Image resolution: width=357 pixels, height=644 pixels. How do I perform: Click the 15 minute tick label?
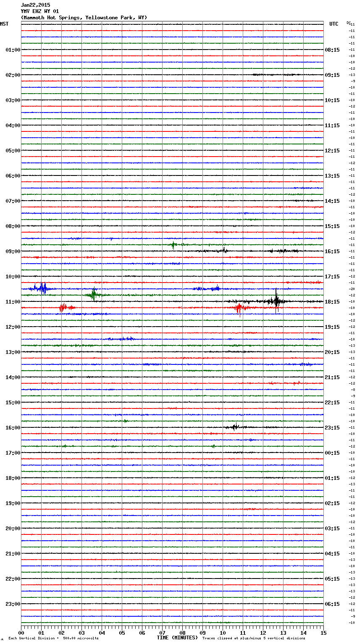(x=323, y=633)
